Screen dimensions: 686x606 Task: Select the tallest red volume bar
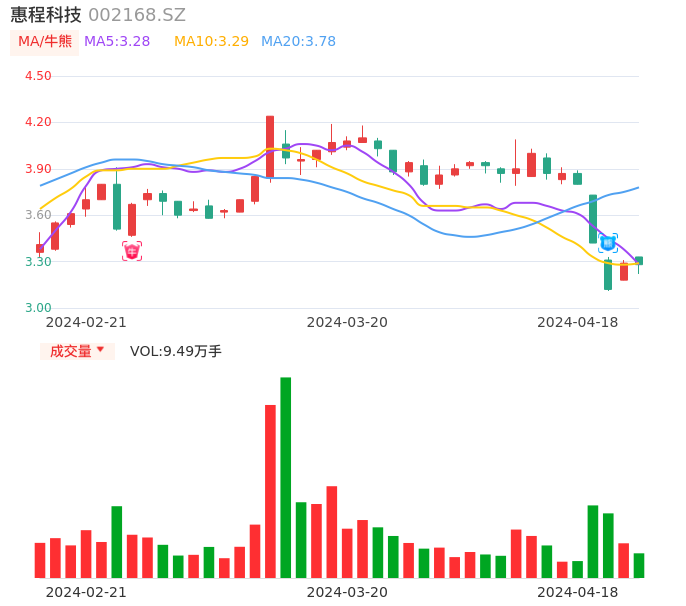[x=270, y=491]
